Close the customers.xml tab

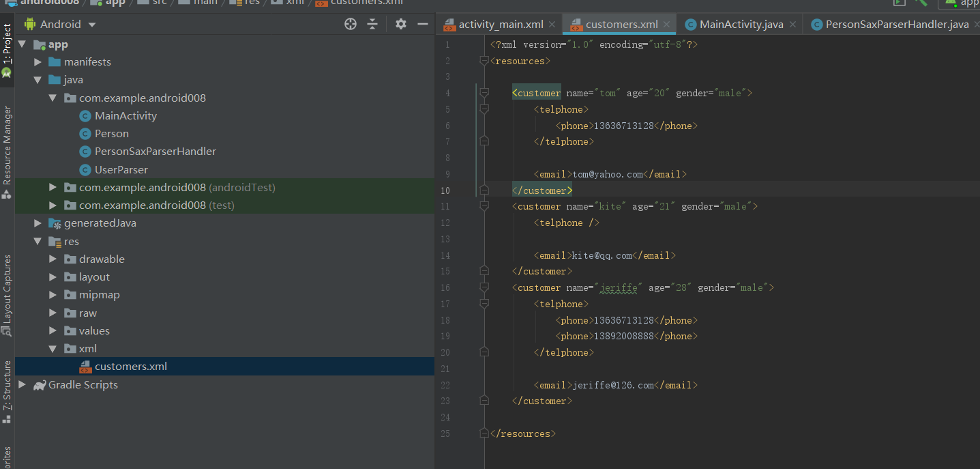667,25
